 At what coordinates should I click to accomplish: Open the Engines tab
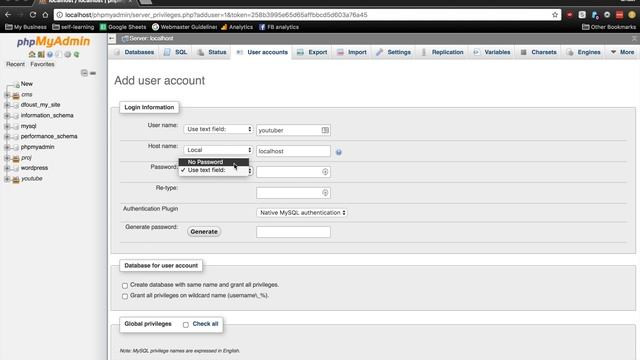click(584, 52)
